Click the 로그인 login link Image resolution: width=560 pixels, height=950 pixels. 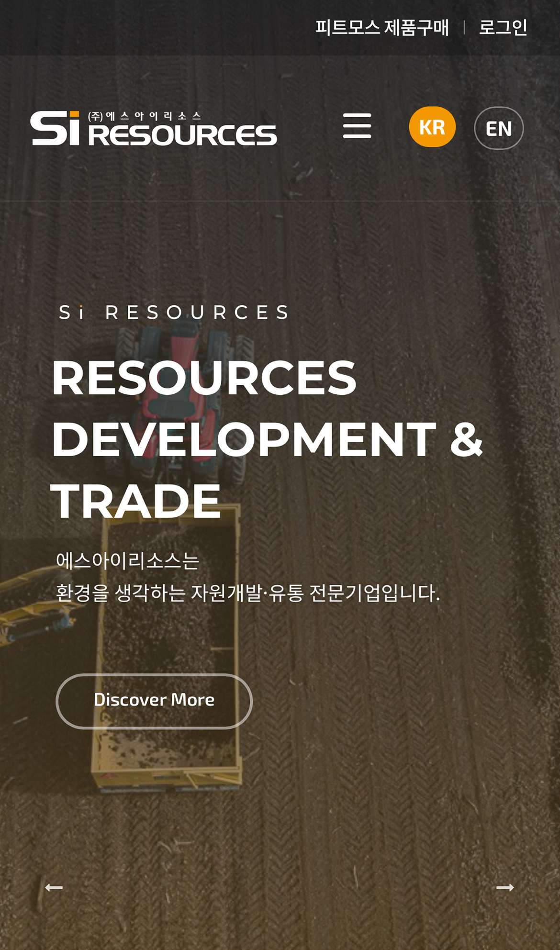(x=503, y=27)
